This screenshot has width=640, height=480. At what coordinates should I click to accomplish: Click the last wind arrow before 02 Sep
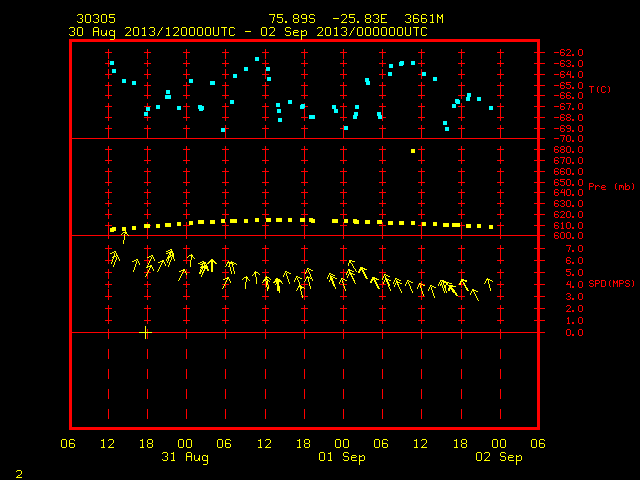click(x=489, y=284)
